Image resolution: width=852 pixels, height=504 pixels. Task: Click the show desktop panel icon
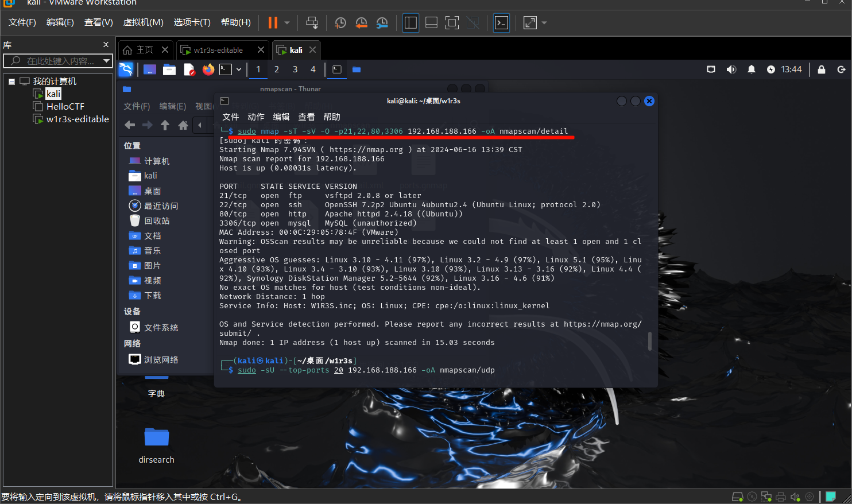click(150, 69)
